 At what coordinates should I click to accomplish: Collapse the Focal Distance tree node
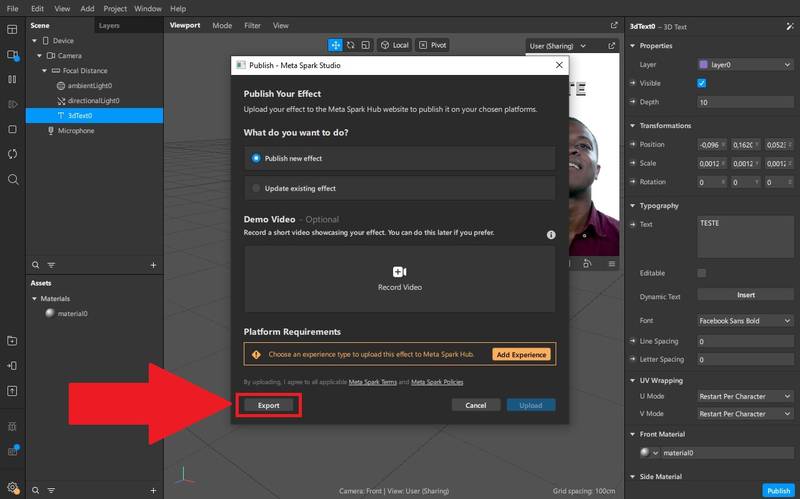44,70
